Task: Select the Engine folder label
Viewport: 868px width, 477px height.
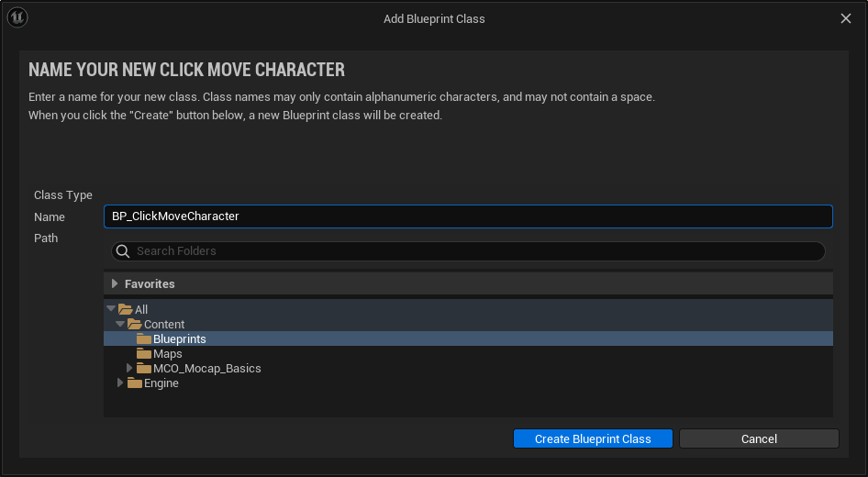Action: tap(161, 383)
